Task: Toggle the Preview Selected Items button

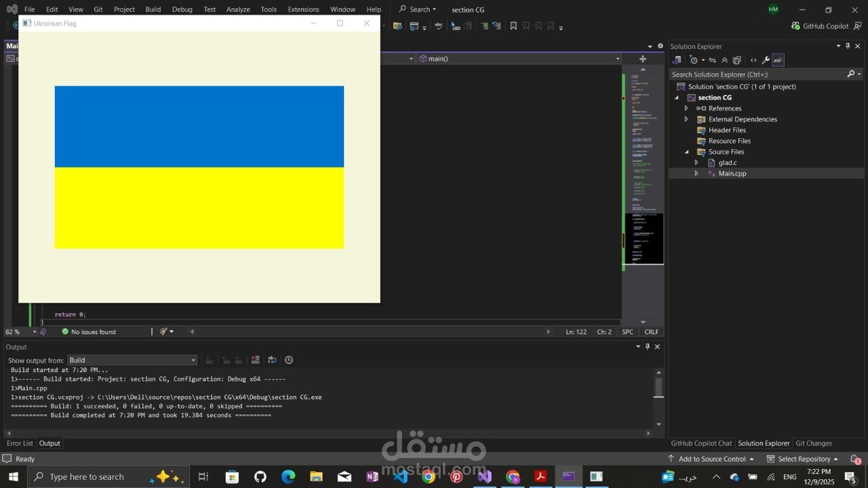Action: 778,60
